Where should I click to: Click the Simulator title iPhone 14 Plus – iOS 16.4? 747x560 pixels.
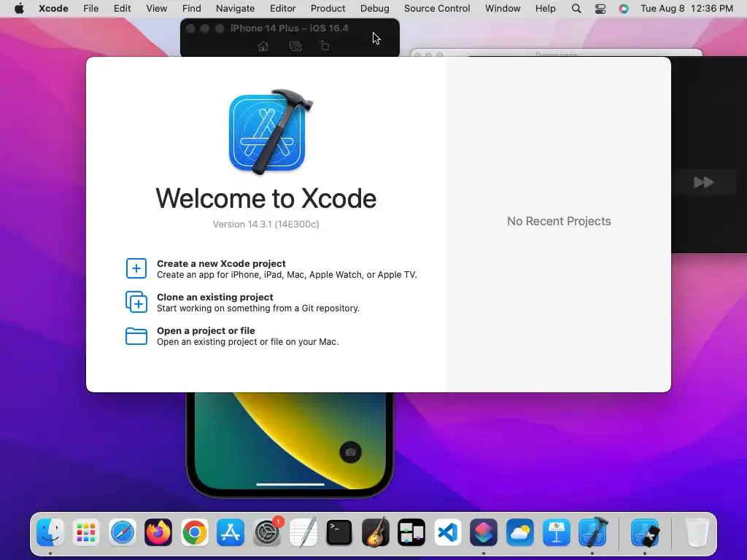pyautogui.click(x=289, y=28)
